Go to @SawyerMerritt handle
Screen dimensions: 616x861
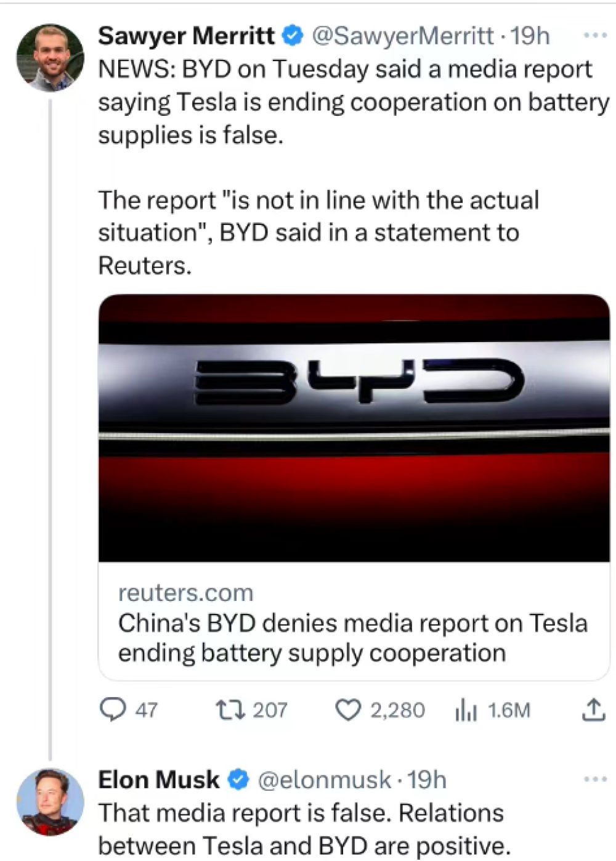coord(403,36)
